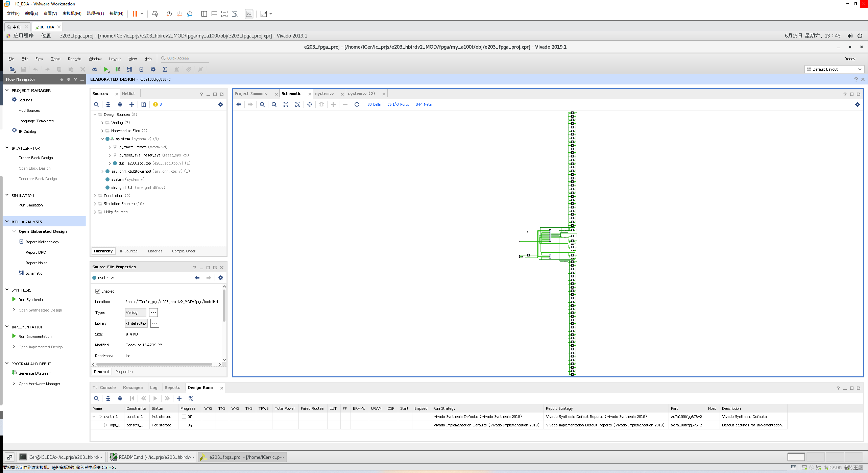Click Run Implementation in Flow Navigator
The height and width of the screenshot is (473, 868).
(x=35, y=337)
